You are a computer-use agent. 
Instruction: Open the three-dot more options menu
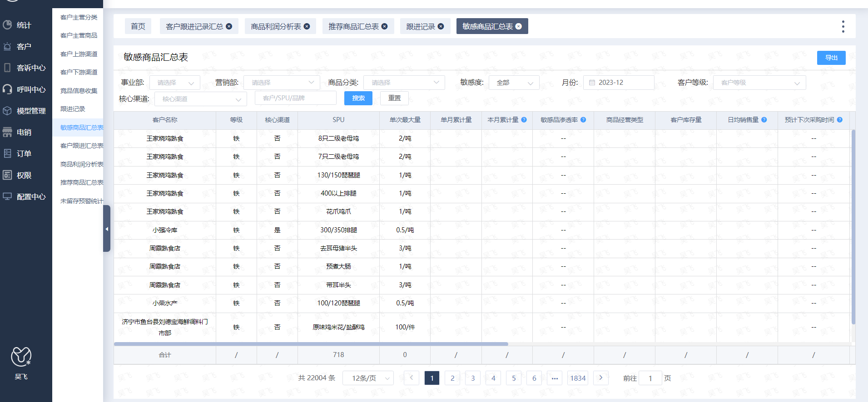tap(843, 26)
